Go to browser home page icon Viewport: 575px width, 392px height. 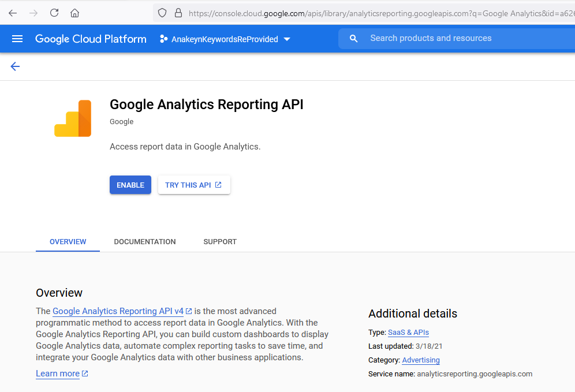(x=75, y=13)
